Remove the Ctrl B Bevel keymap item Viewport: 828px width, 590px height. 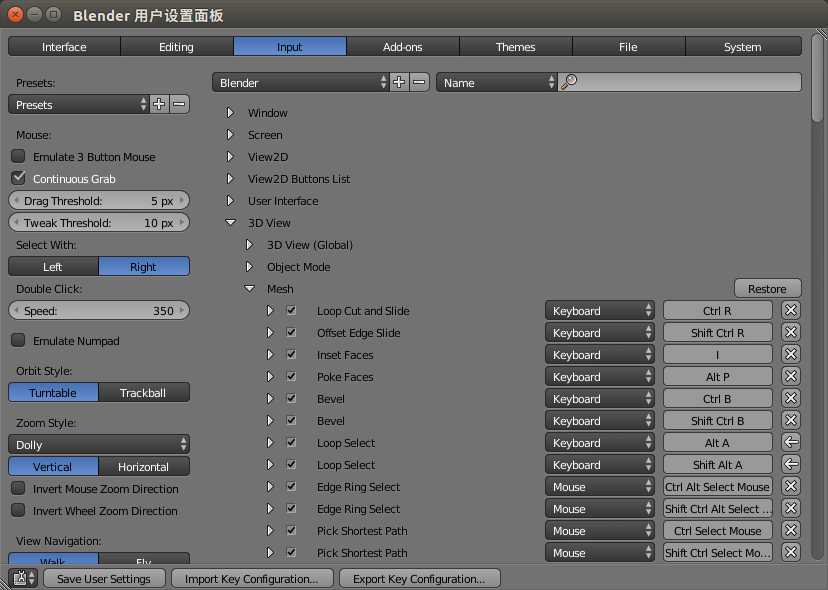coord(791,399)
